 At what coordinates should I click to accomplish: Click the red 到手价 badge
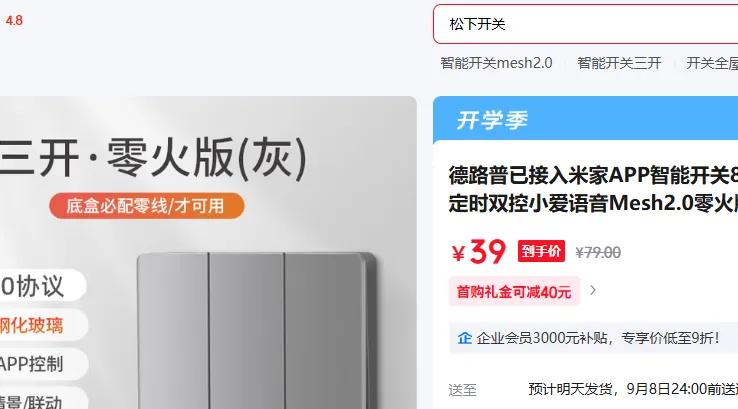[x=541, y=251]
